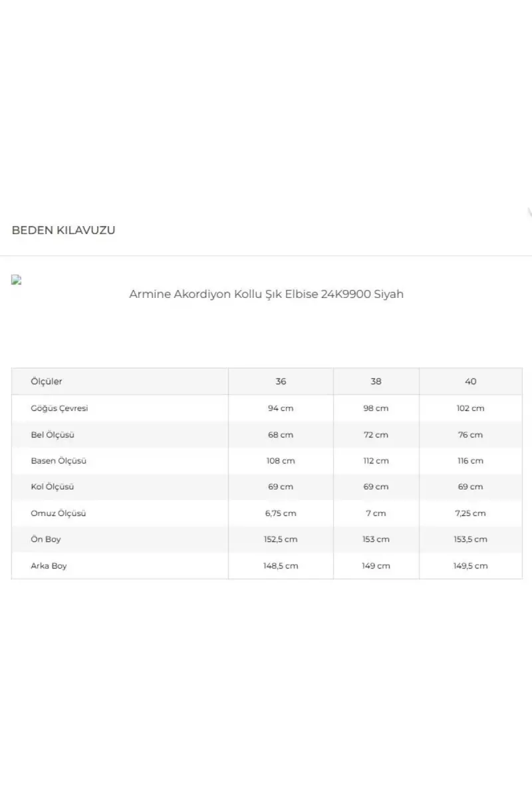
Task: Select the 149 cm back length cell
Action: click(376, 566)
